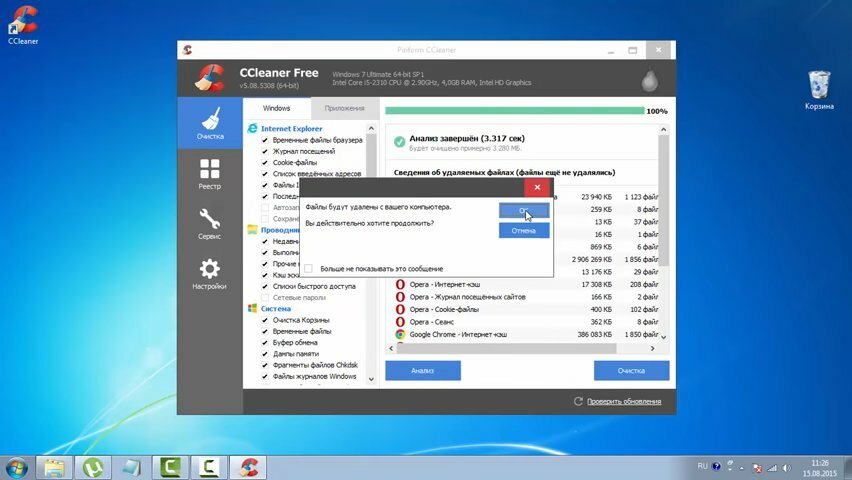The image size is (852, 480).
Task: Open the Очистка section in sidebar
Action: pos(210,123)
